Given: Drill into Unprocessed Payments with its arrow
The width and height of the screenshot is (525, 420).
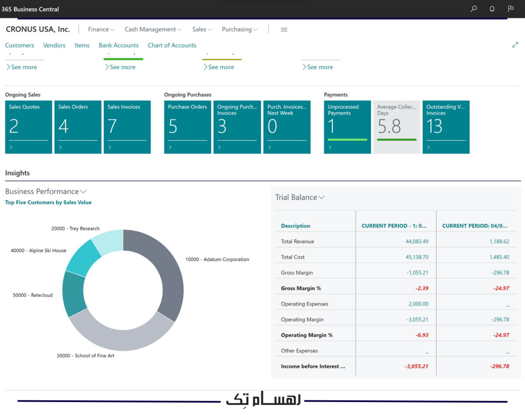Looking at the screenshot, I should click(329, 147).
